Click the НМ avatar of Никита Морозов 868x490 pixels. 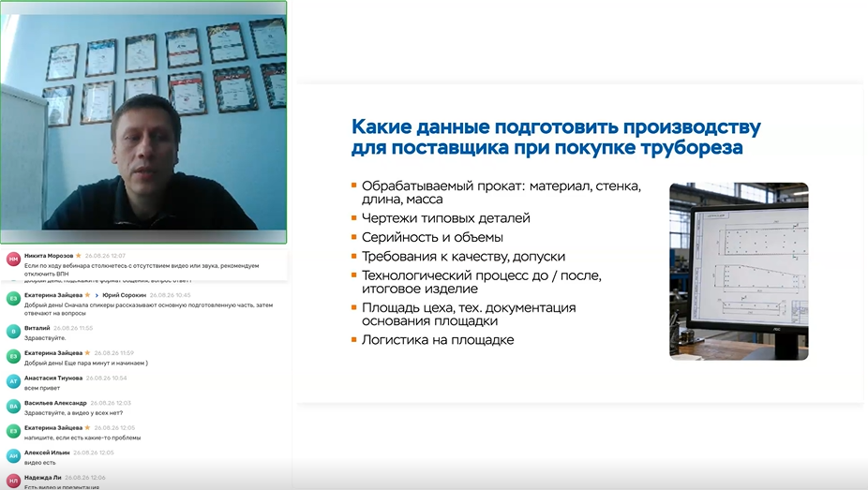tap(13, 260)
